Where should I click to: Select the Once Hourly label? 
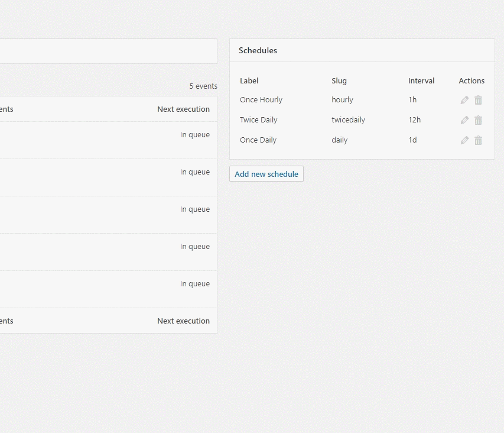tap(261, 100)
